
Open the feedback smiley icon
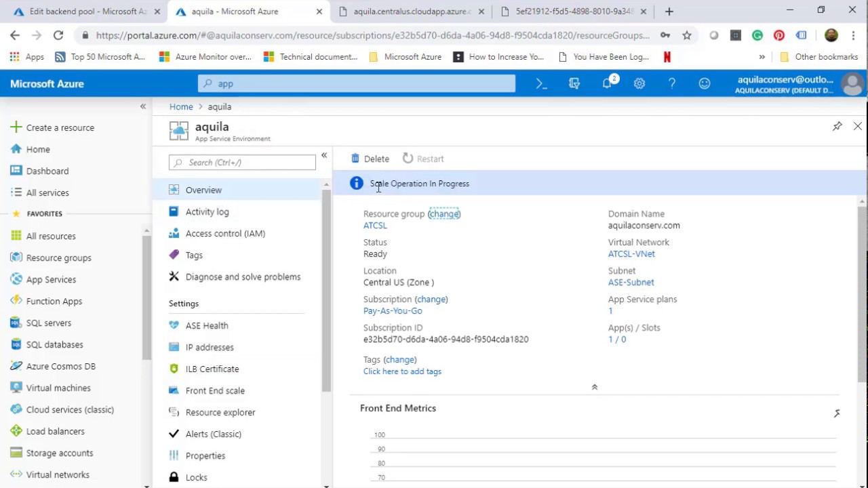tap(705, 83)
